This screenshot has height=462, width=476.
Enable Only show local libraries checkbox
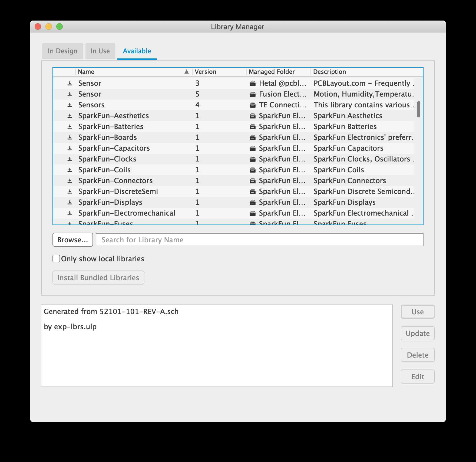tap(56, 259)
